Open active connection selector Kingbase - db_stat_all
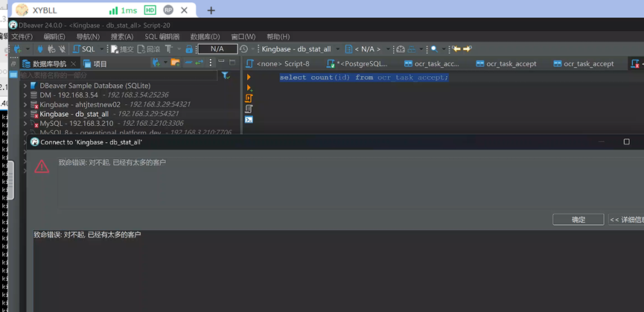The image size is (644, 312). 296,49
